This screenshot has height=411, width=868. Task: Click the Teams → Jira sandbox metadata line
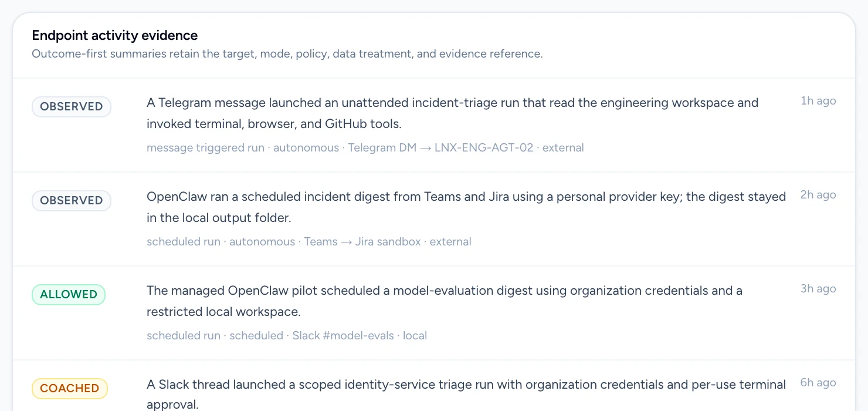pos(309,242)
